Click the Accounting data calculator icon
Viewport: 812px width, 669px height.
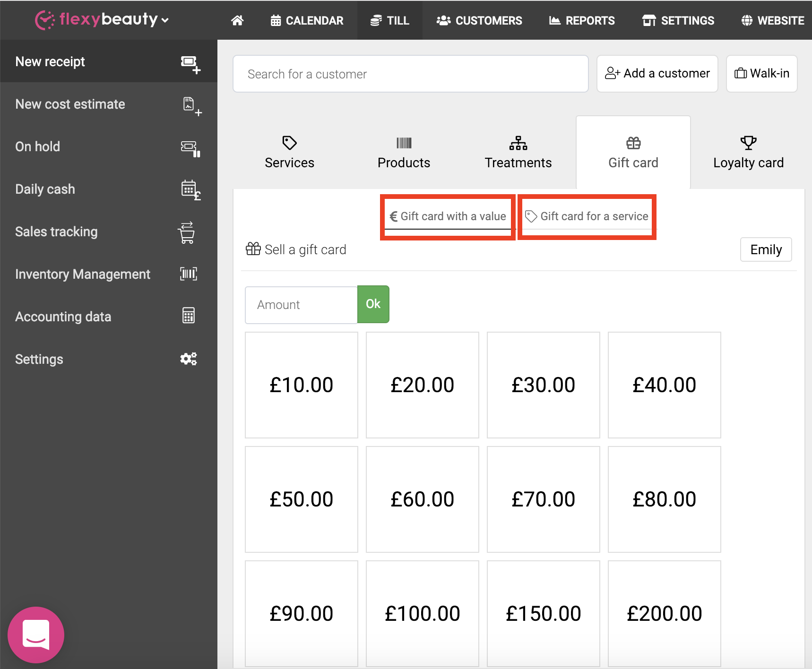(189, 316)
